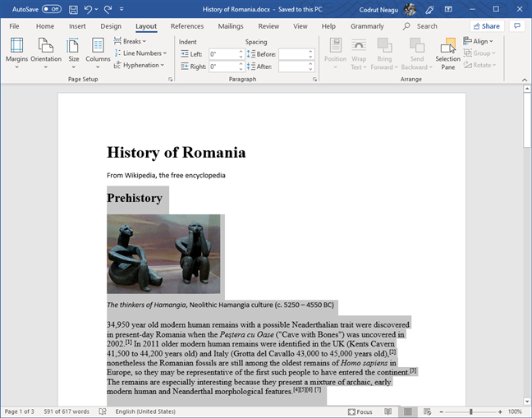Open the Columns menu
Image resolution: width=532 pixels, height=418 pixels.
pos(98,53)
